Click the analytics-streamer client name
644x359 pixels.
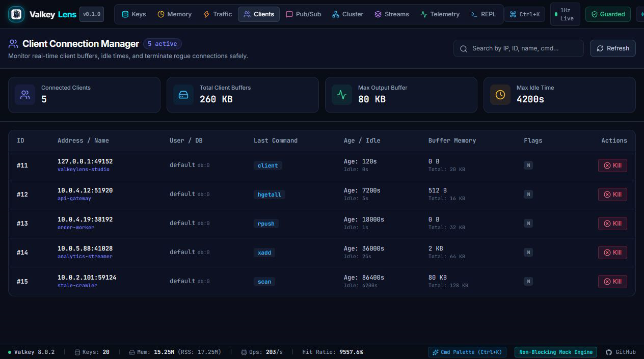pos(85,257)
